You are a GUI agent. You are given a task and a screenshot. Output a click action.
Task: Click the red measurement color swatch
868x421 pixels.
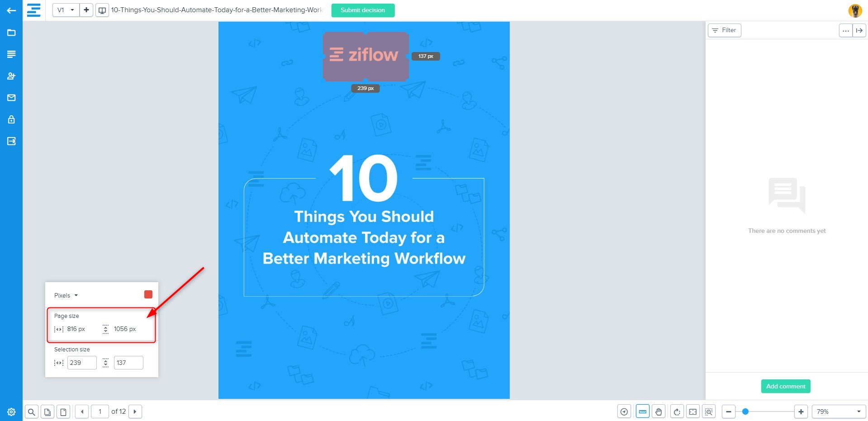click(x=148, y=294)
